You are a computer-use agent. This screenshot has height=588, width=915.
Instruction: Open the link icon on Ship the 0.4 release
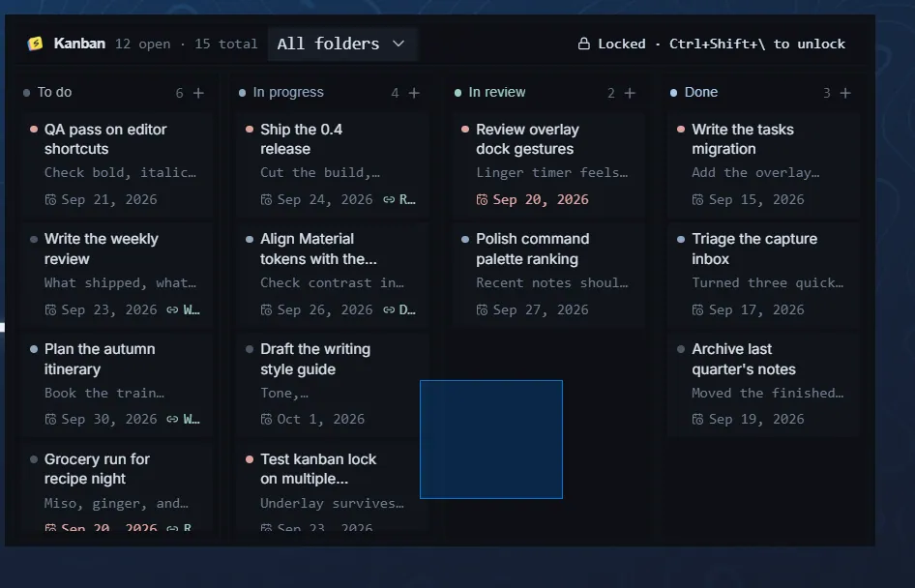tap(389, 199)
